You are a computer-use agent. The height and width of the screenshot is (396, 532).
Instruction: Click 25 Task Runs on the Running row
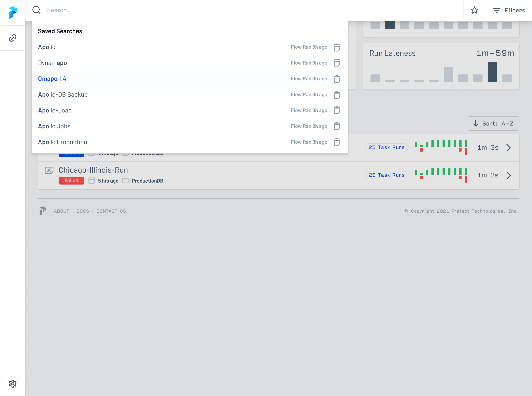pos(387,147)
